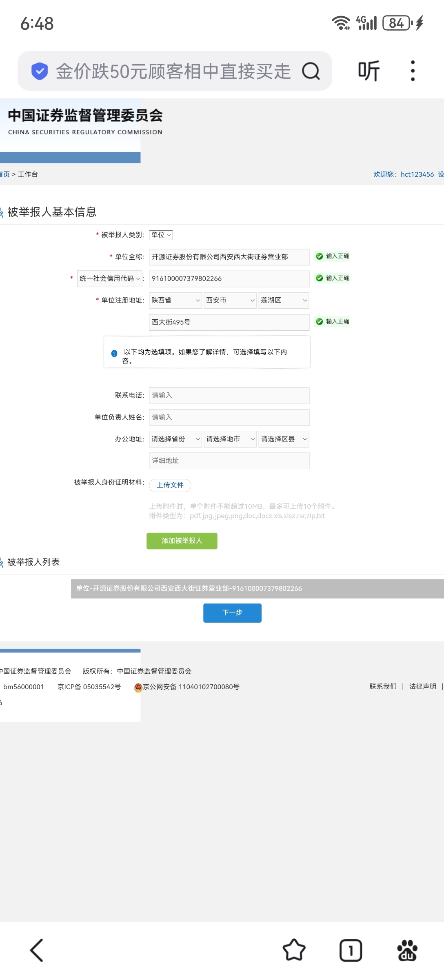Image resolution: width=444 pixels, height=980 pixels.
Task: Click the bm56000001 footer text
Action: click(23, 687)
